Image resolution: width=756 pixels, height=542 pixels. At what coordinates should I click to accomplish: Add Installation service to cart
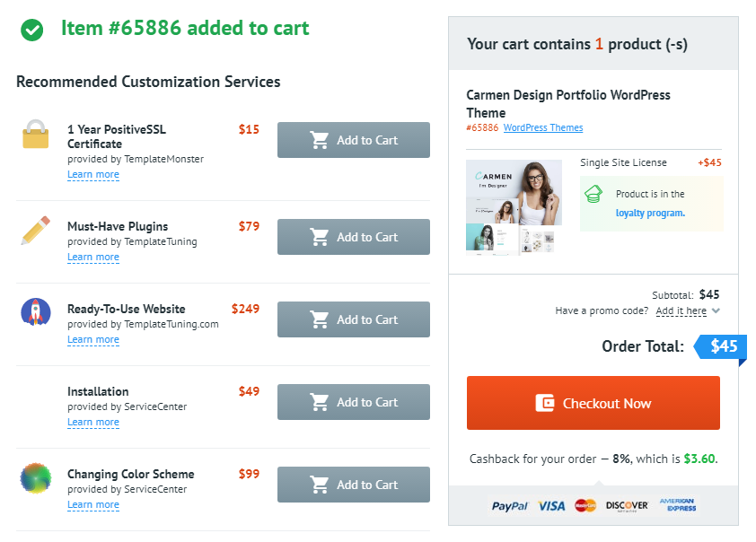(x=354, y=402)
